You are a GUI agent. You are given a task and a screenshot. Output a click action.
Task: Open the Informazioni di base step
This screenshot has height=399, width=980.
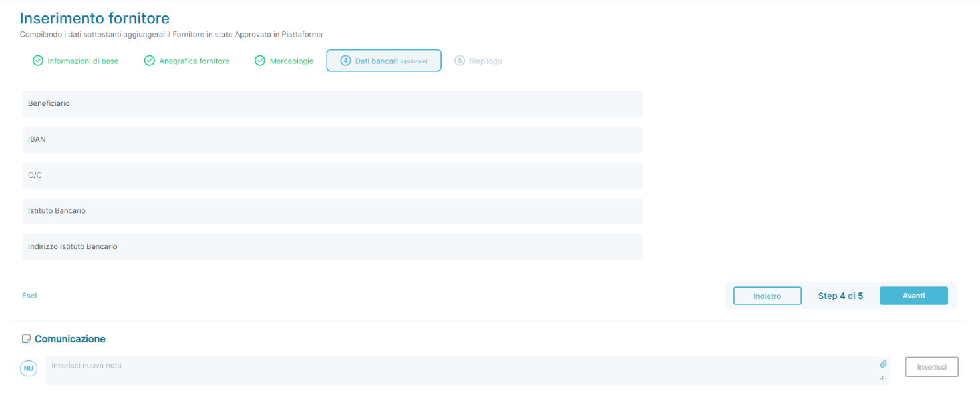point(76,61)
